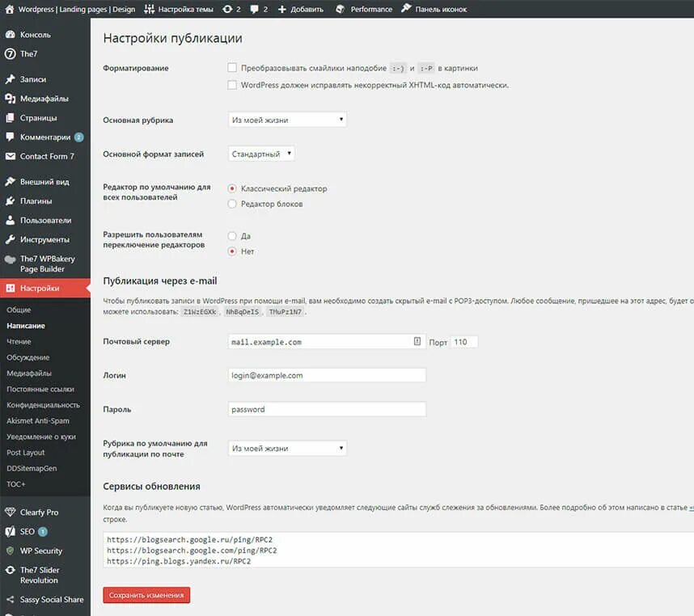Image resolution: width=694 pixels, height=616 pixels.
Task: Open 'Основной формат записей' dropdown
Action: pyautogui.click(x=261, y=154)
